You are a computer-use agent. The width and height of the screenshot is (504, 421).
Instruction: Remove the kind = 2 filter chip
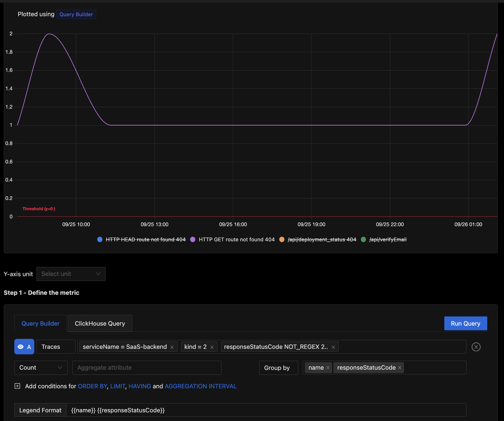click(x=212, y=347)
